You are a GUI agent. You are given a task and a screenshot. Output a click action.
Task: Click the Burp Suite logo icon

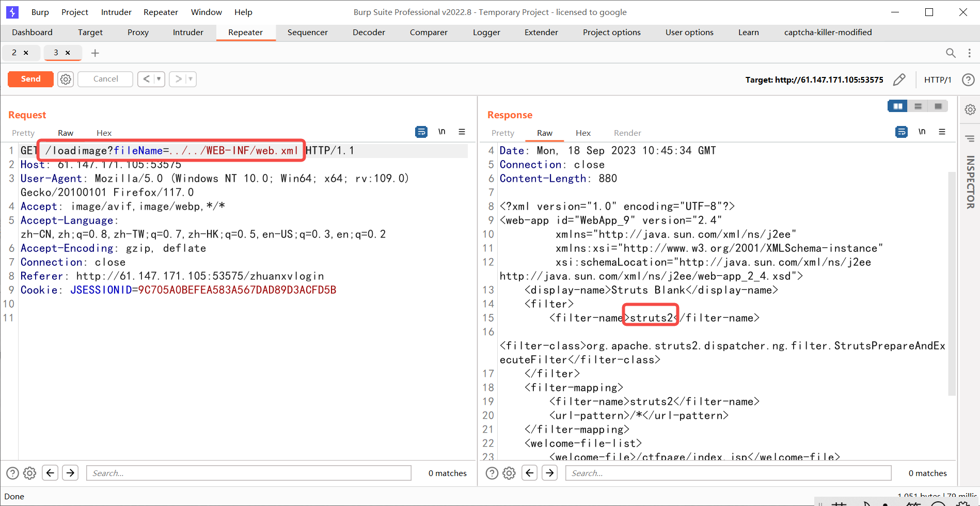click(x=12, y=12)
